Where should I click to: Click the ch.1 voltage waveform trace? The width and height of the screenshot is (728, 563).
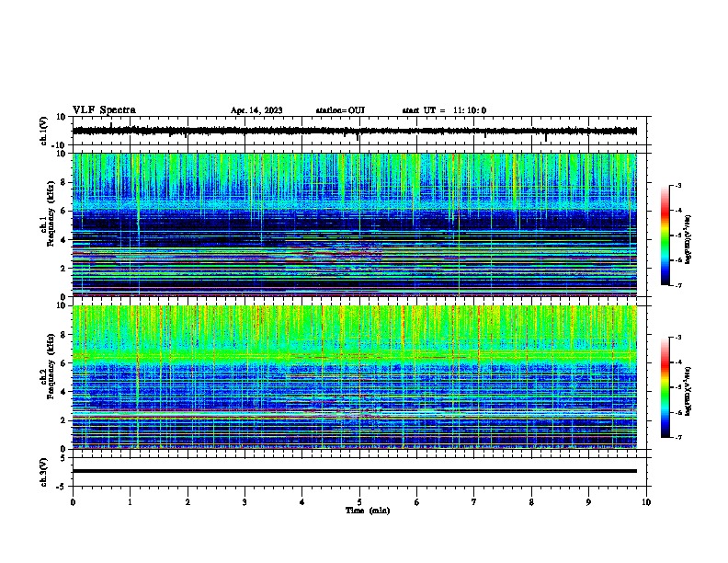tap(355, 131)
